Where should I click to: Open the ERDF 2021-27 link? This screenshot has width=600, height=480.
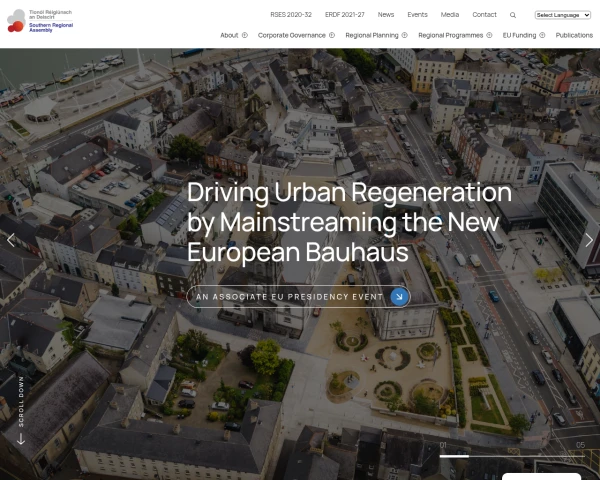345,15
